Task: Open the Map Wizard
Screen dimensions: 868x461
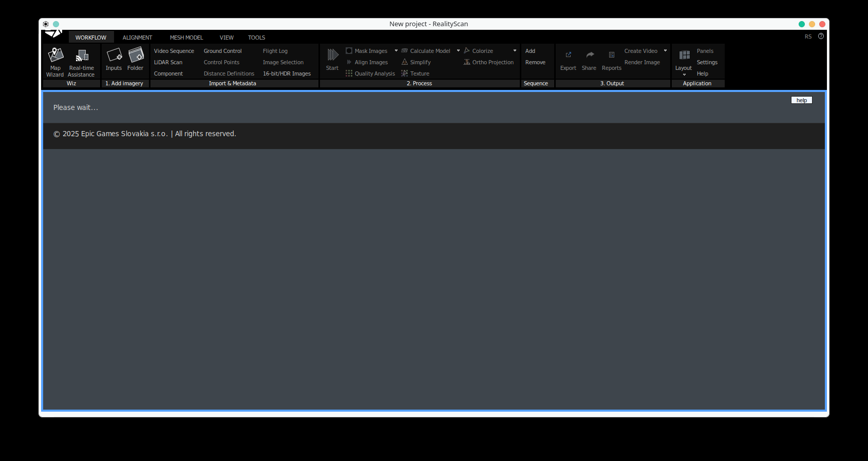Action: pos(55,62)
